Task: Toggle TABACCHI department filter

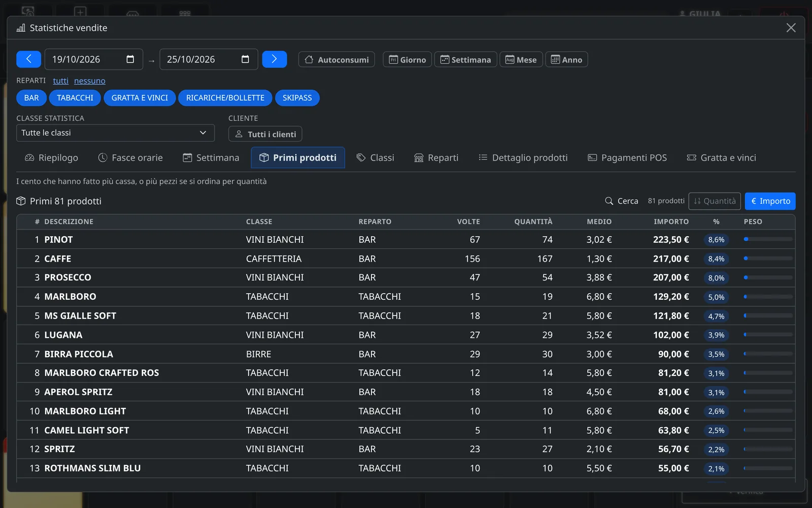Action: point(75,98)
